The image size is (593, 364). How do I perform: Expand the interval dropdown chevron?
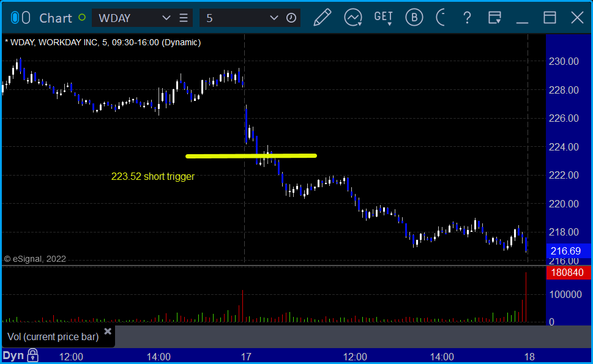coord(274,18)
